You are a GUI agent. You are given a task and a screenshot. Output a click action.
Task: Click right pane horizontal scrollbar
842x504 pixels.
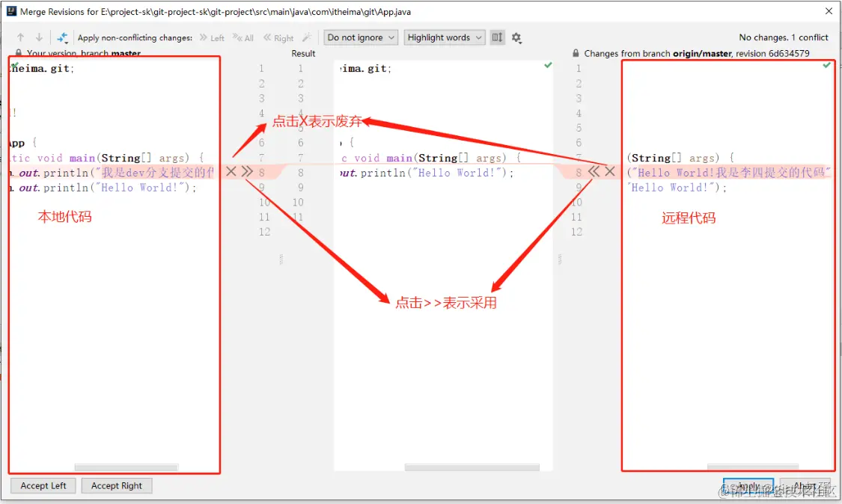coord(753,467)
